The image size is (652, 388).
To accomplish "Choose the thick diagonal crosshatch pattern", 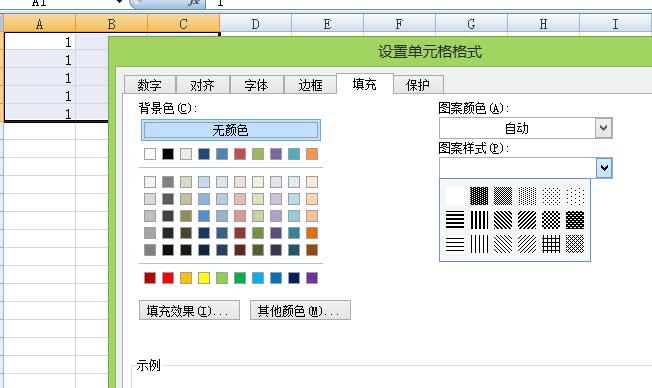I will (x=575, y=220).
